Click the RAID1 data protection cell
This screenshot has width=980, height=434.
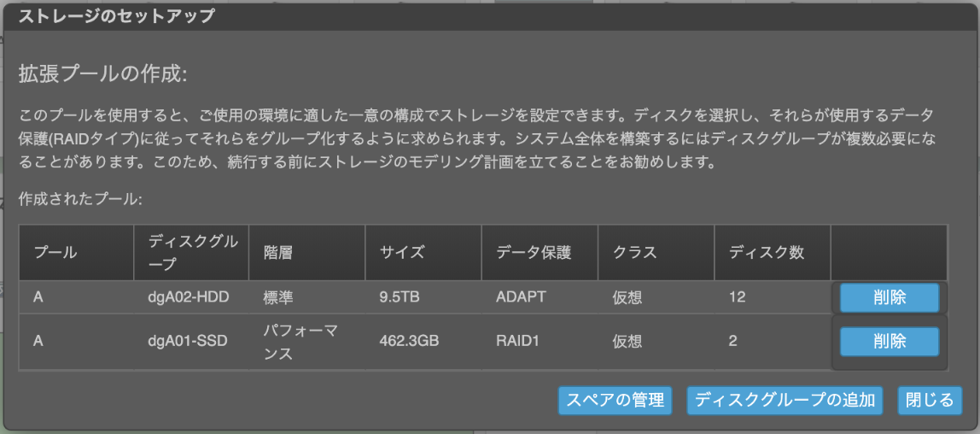[x=540, y=342]
